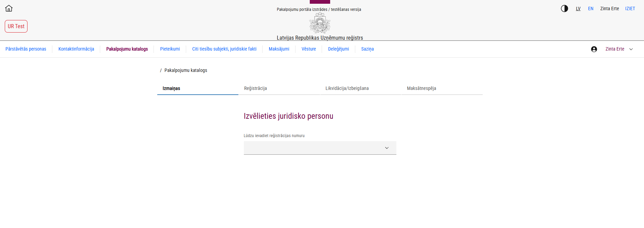Open the Reģistrācija tab
Image resolution: width=644 pixels, height=228 pixels.
click(x=255, y=88)
